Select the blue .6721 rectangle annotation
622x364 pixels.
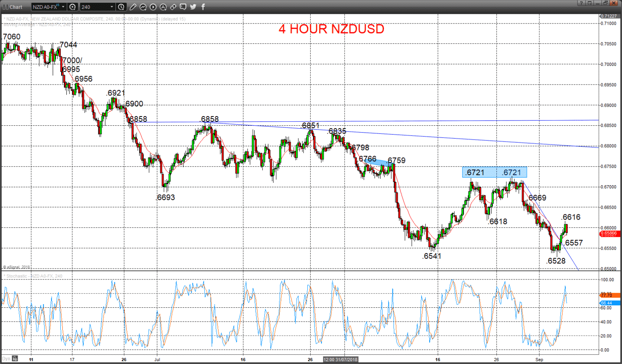coord(494,172)
